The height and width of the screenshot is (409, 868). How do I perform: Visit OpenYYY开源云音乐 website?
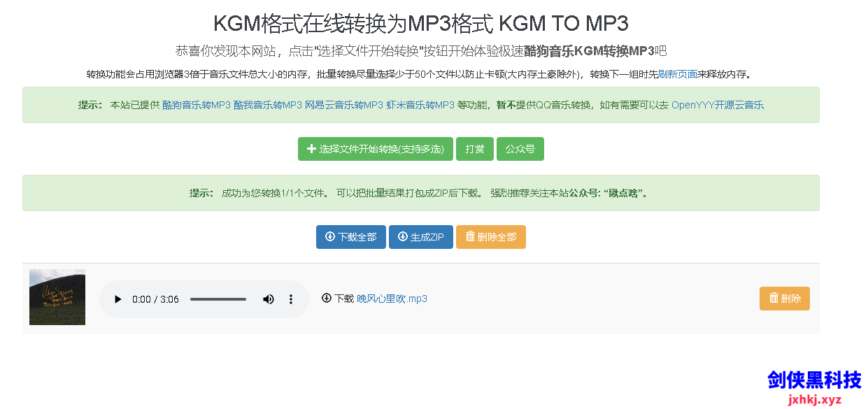coord(716,104)
